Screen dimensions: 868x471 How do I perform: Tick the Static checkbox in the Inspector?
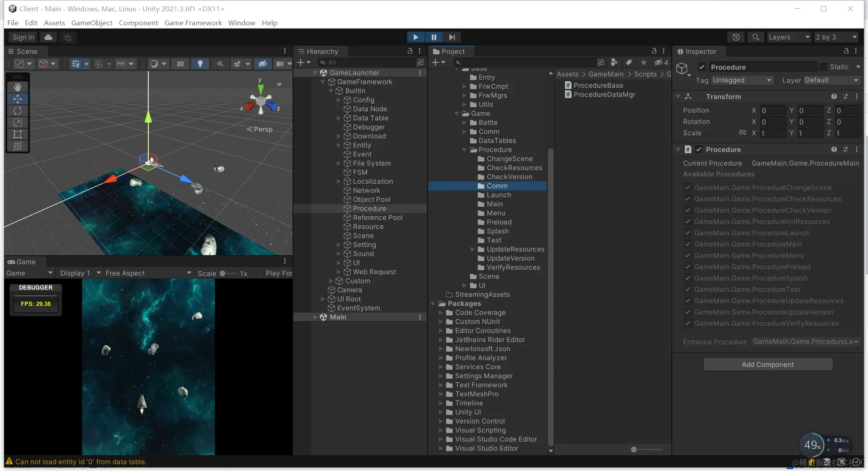coord(824,67)
